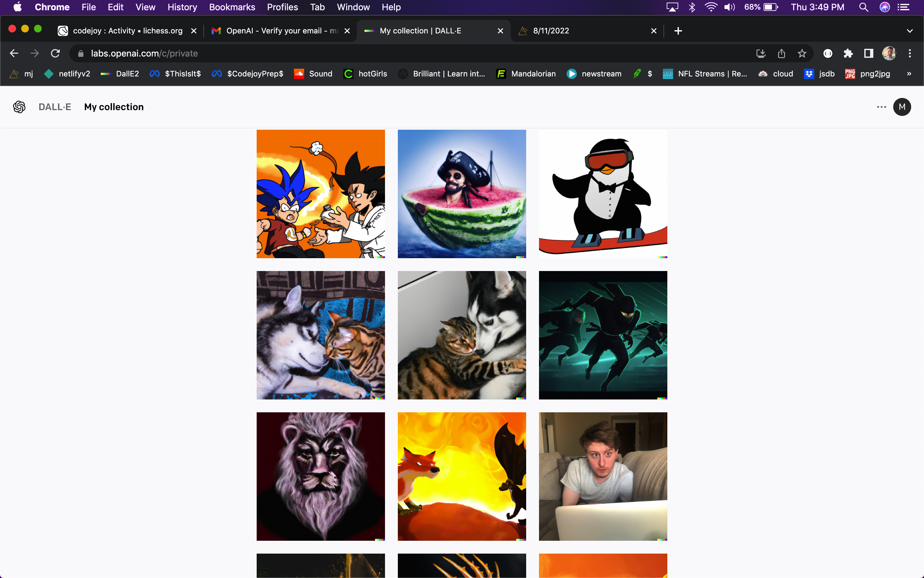Open the mj bookmark
This screenshot has width=924, height=578.
pyautogui.click(x=21, y=74)
